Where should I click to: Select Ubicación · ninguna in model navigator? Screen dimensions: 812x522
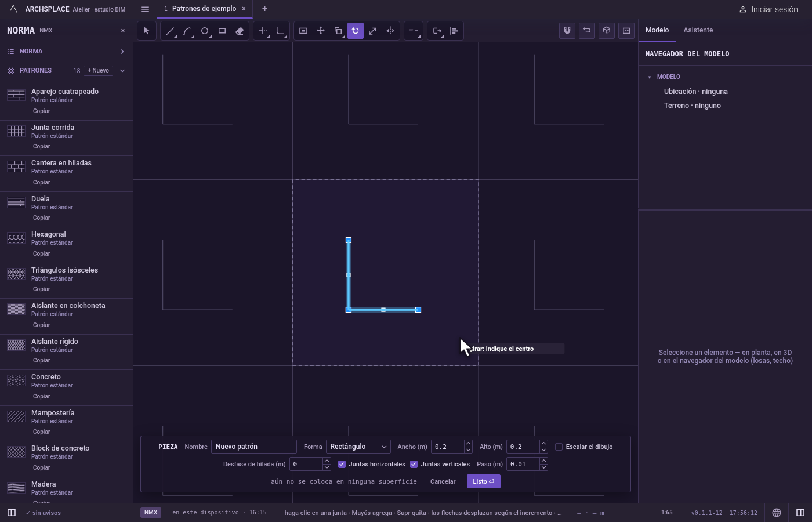[x=696, y=92]
